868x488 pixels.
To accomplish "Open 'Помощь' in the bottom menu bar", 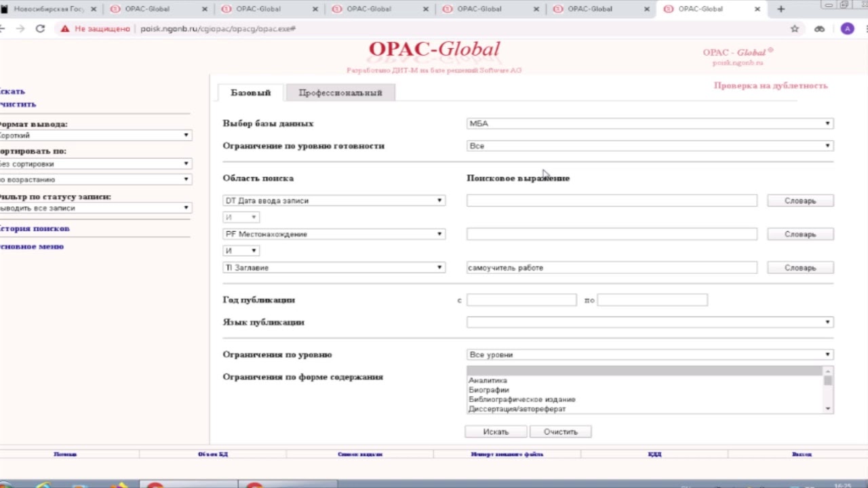I will [65, 454].
